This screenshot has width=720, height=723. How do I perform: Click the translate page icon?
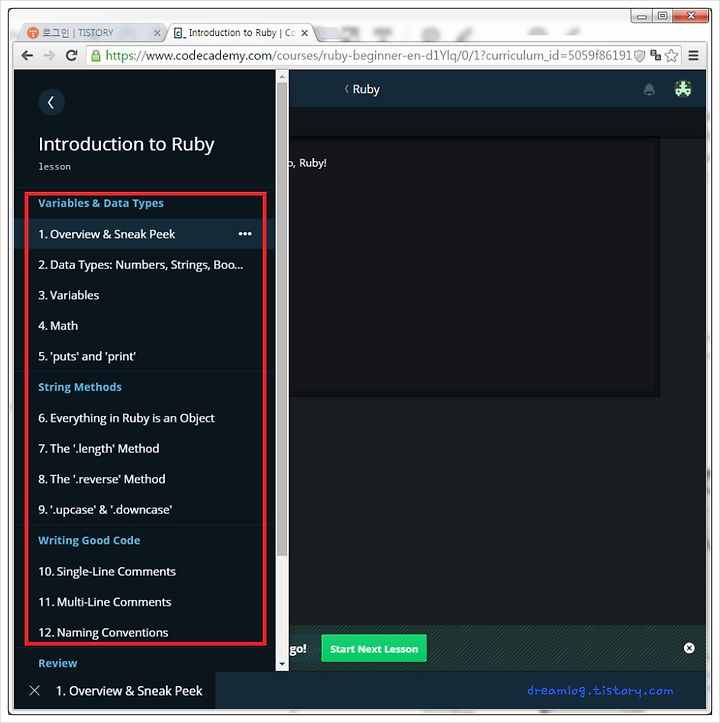point(655,55)
